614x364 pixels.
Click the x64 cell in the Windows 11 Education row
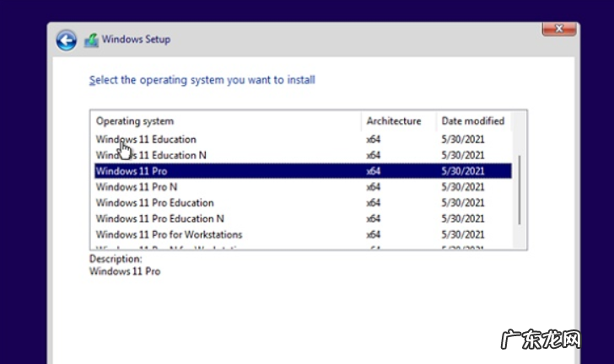pos(373,139)
